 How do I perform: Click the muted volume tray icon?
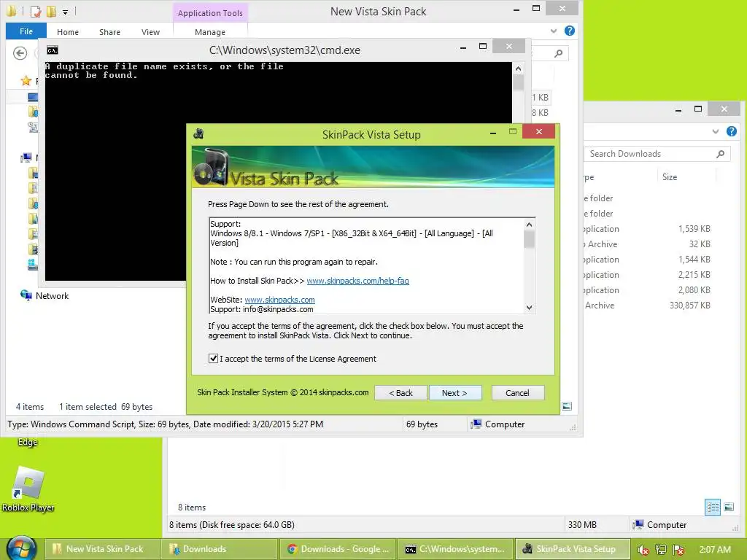click(643, 550)
